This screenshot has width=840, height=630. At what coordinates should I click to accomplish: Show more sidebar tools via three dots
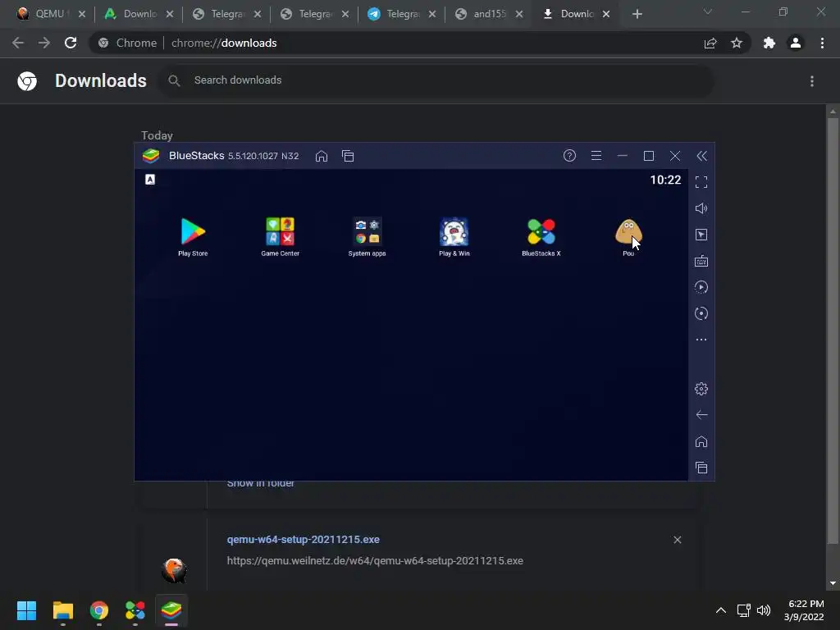pyautogui.click(x=701, y=340)
